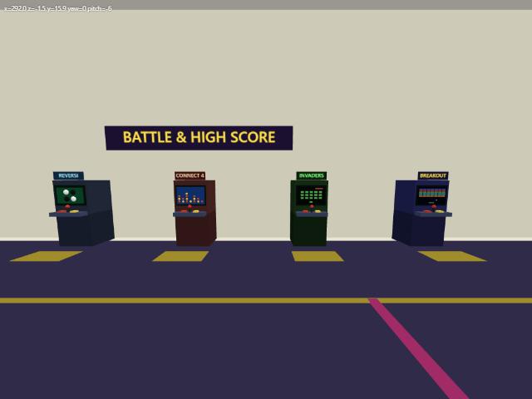Click the REVERSI marquee label
The width and height of the screenshot is (532, 399).
(x=68, y=175)
